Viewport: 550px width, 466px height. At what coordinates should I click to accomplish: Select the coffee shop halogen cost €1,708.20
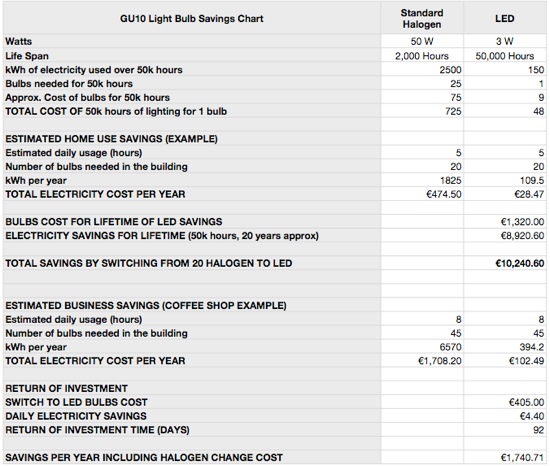[x=422, y=361]
